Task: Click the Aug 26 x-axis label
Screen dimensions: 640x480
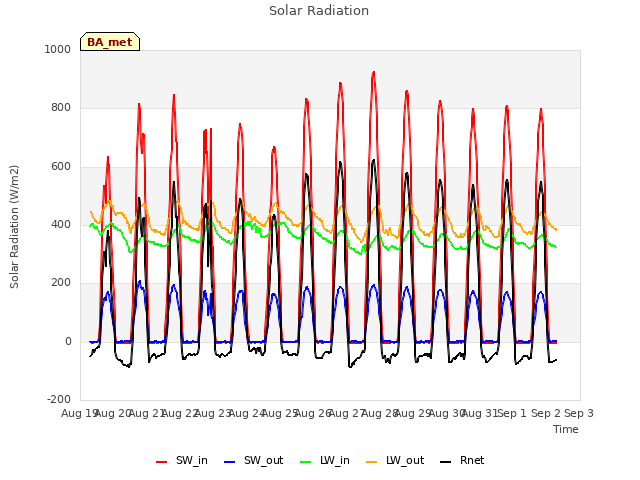Action: click(313, 413)
